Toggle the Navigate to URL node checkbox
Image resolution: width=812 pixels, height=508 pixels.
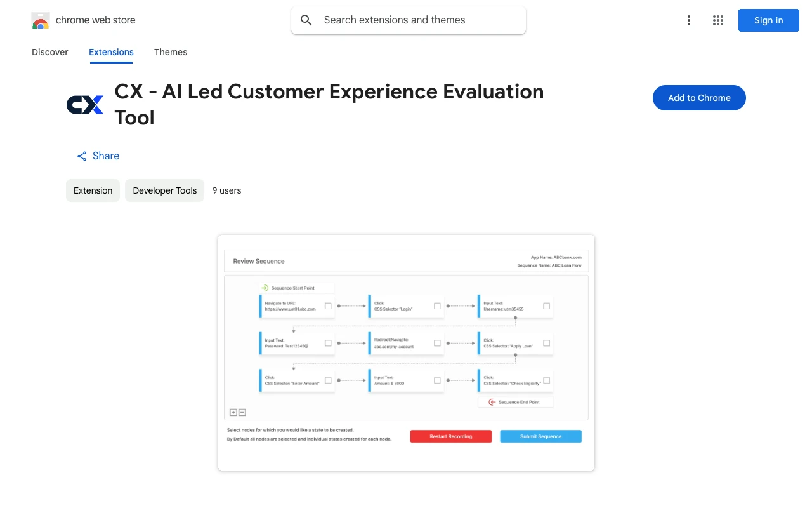click(x=328, y=306)
